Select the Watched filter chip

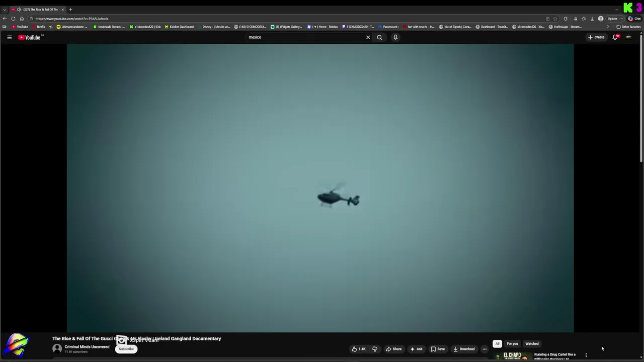pos(532,344)
